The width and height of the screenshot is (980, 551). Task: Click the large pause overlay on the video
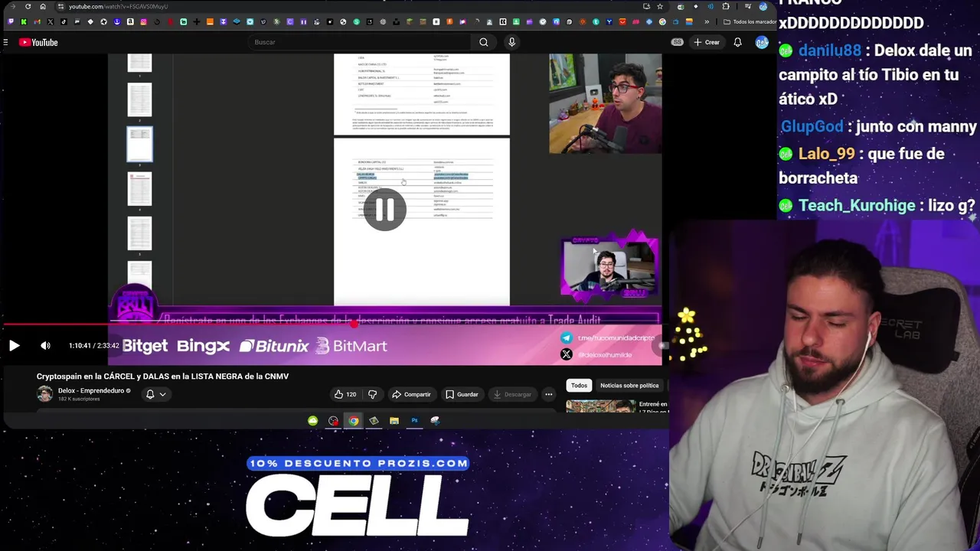click(385, 210)
